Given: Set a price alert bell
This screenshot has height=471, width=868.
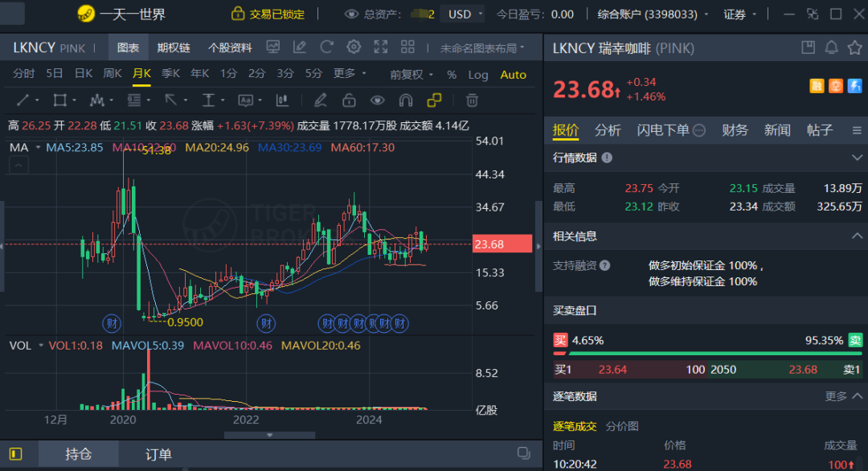Looking at the screenshot, I should click(832, 47).
